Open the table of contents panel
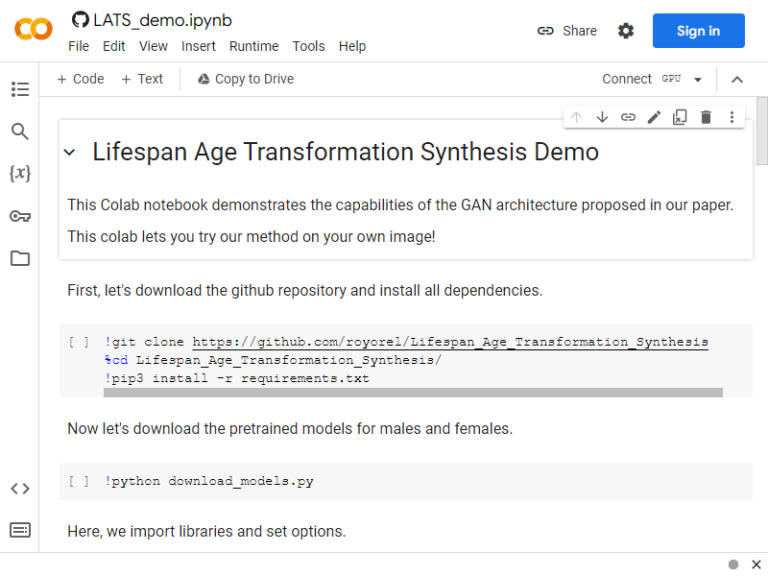The image size is (768, 576). coord(20,89)
